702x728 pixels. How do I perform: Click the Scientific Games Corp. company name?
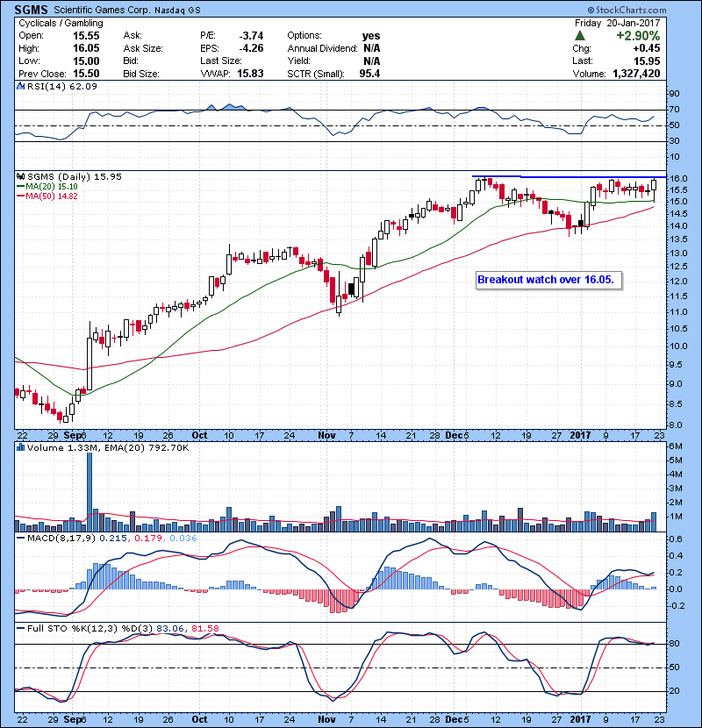pos(102,10)
